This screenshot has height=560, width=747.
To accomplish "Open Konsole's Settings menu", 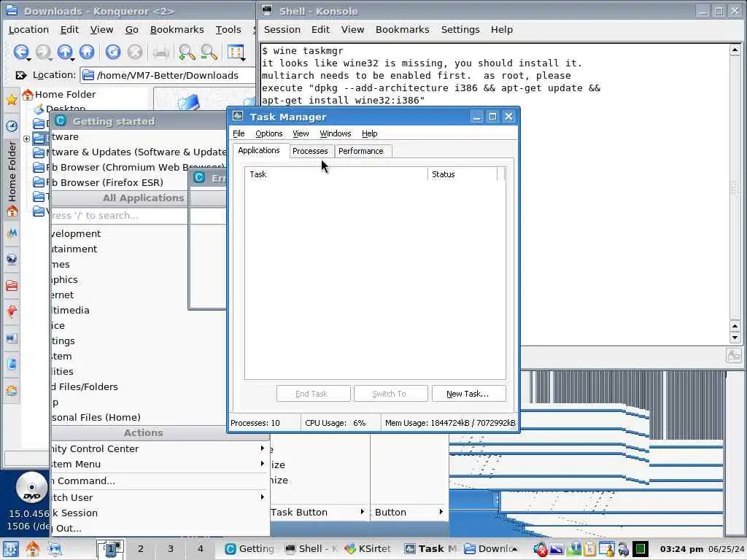I will (460, 29).
